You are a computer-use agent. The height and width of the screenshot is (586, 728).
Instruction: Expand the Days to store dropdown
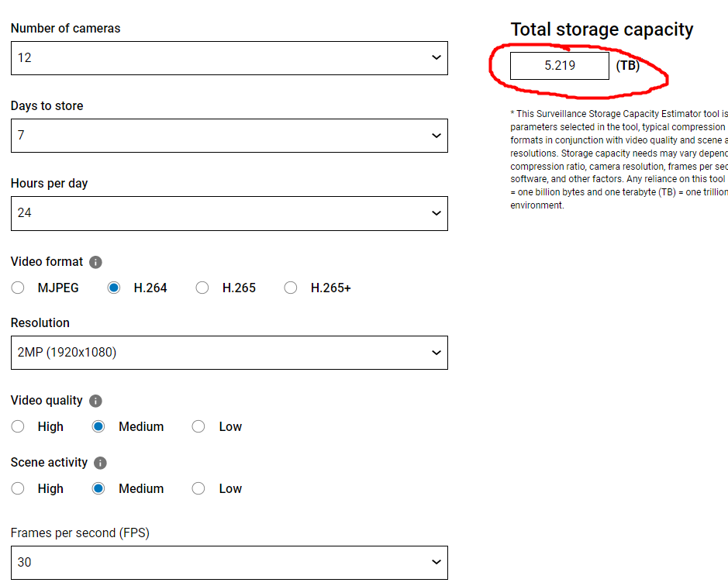229,136
